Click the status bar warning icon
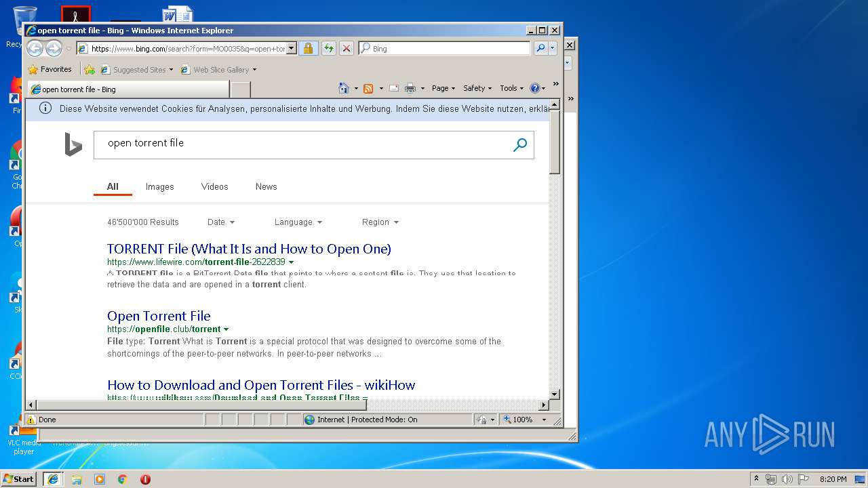 point(31,420)
